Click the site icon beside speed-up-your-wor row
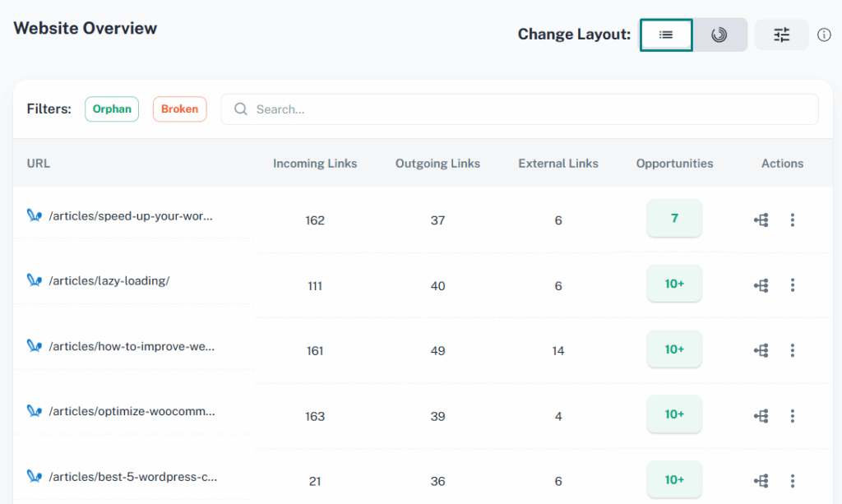 click(x=35, y=215)
